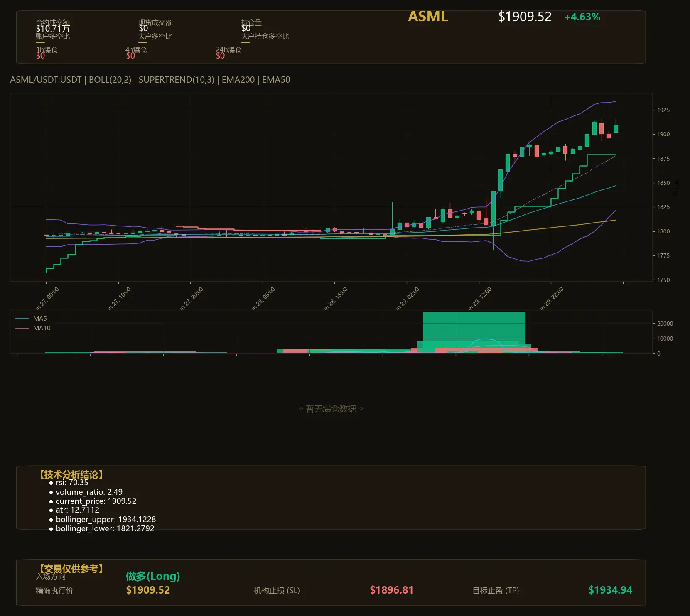Viewport: 690px width, 616px height.
Task: Click the 现货成交额 label
Action: tap(155, 22)
